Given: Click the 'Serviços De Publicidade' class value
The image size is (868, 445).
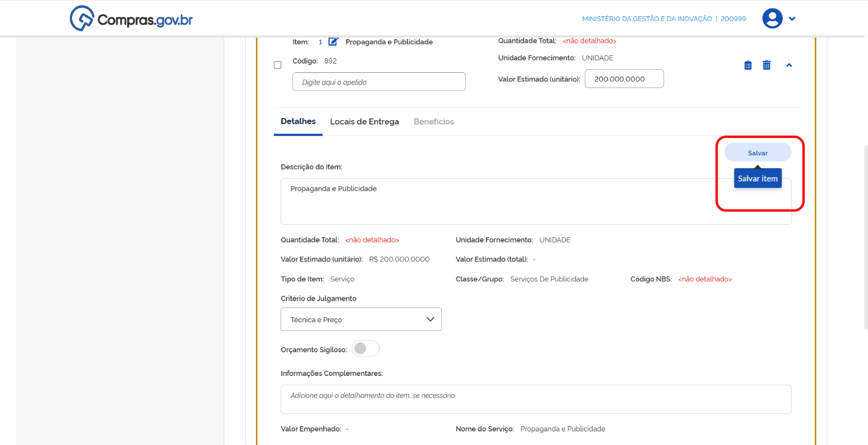Looking at the screenshot, I should [549, 279].
